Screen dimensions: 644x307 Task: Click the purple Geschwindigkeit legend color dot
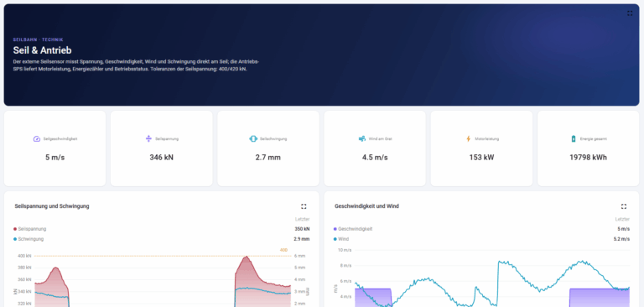coord(335,229)
